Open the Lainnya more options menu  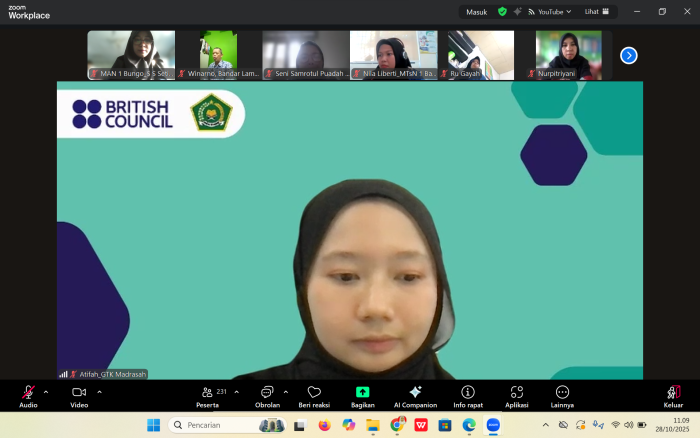click(562, 396)
